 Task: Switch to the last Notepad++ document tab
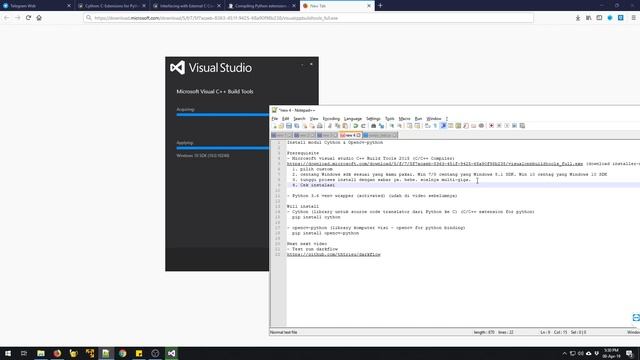[380, 135]
